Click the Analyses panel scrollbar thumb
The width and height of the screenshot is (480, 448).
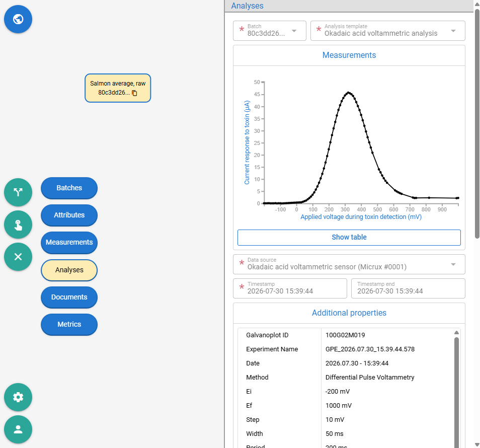point(477,123)
